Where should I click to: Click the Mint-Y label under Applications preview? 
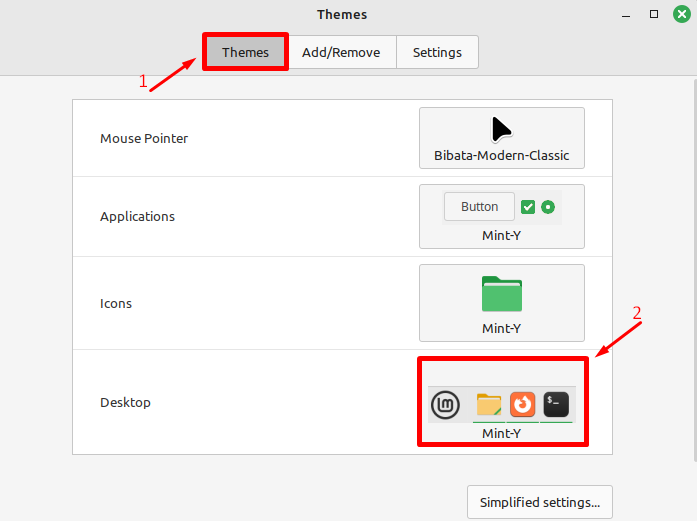click(501, 236)
